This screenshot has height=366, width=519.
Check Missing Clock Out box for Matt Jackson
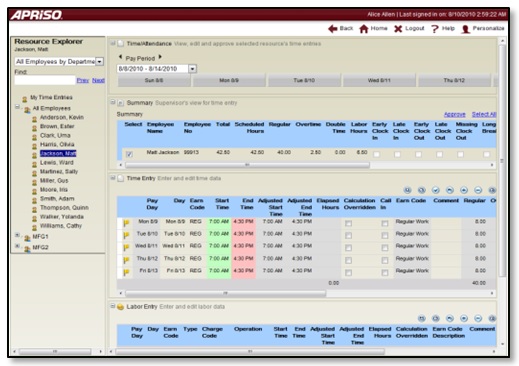coord(460,154)
